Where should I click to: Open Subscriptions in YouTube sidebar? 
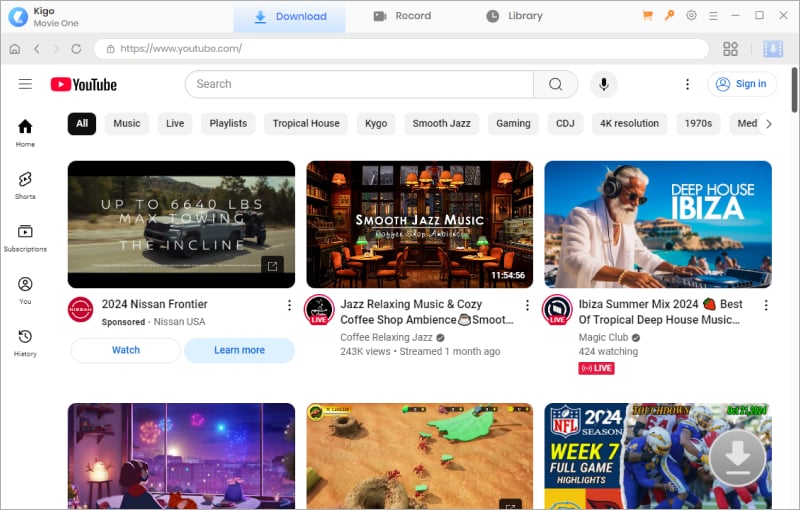(x=25, y=238)
